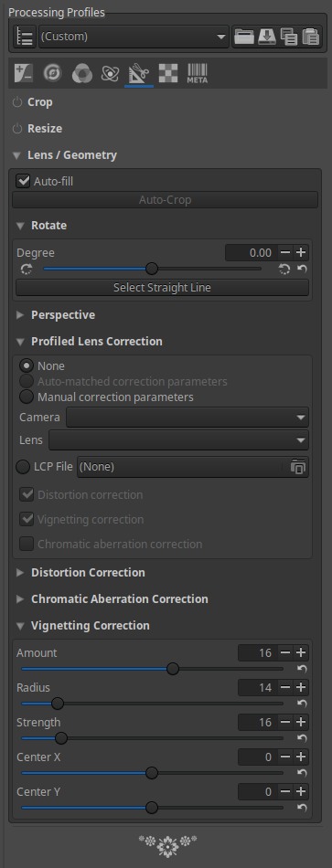Click the Select Straight Line button
The height and width of the screenshot is (868, 332).
pos(162,288)
